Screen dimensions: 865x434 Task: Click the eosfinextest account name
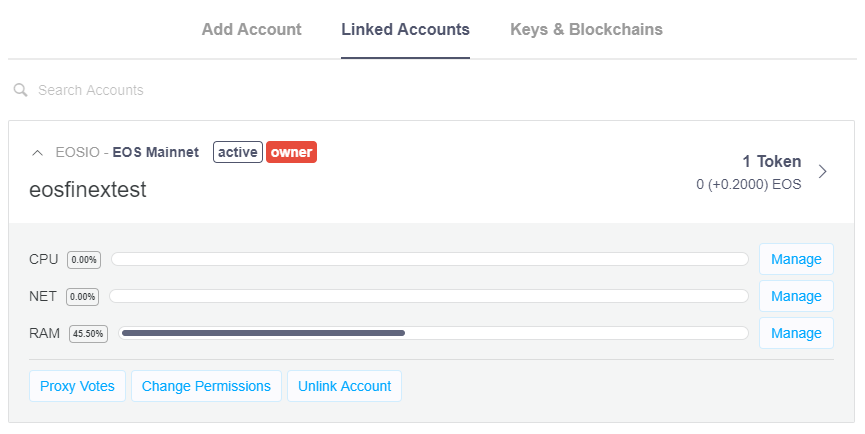(x=88, y=190)
